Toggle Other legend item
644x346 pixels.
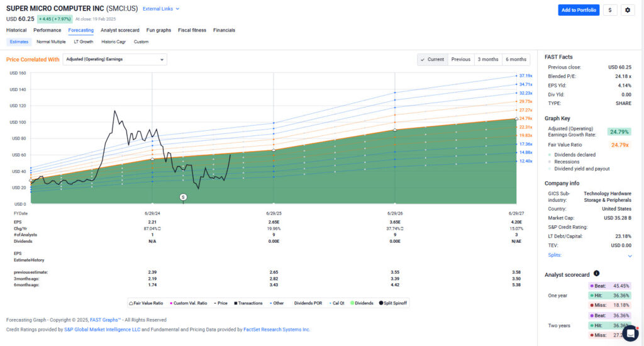(277, 303)
